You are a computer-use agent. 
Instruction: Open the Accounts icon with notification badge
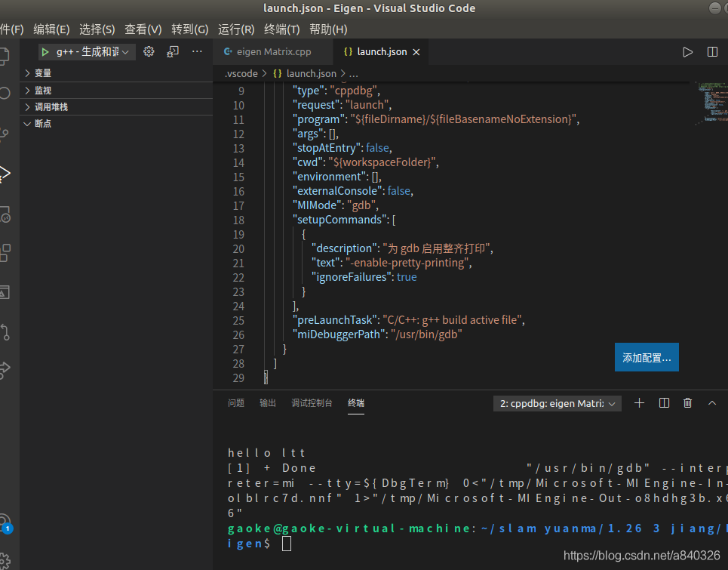[5, 523]
